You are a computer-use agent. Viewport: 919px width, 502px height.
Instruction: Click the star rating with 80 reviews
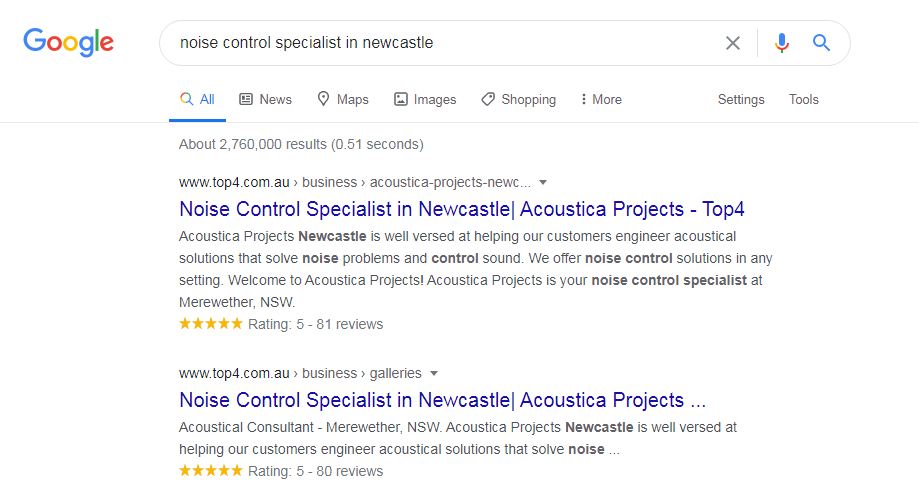(210, 471)
